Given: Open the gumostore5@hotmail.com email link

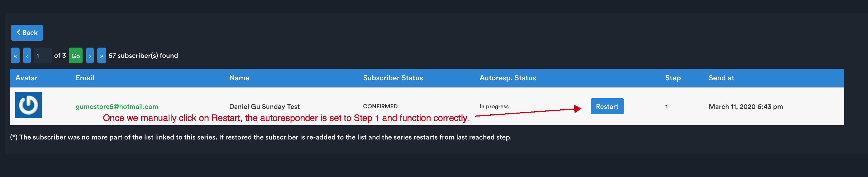Looking at the screenshot, I should coord(117,107).
